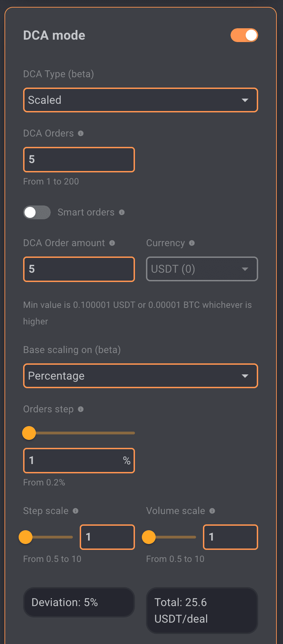Click info icon next to DCA Orders
The image size is (283, 644).
(x=81, y=133)
